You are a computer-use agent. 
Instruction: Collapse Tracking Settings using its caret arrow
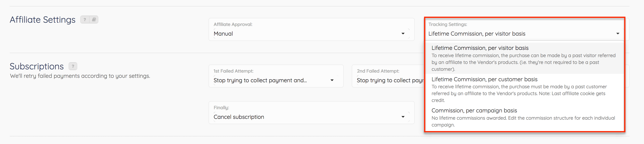click(617, 34)
